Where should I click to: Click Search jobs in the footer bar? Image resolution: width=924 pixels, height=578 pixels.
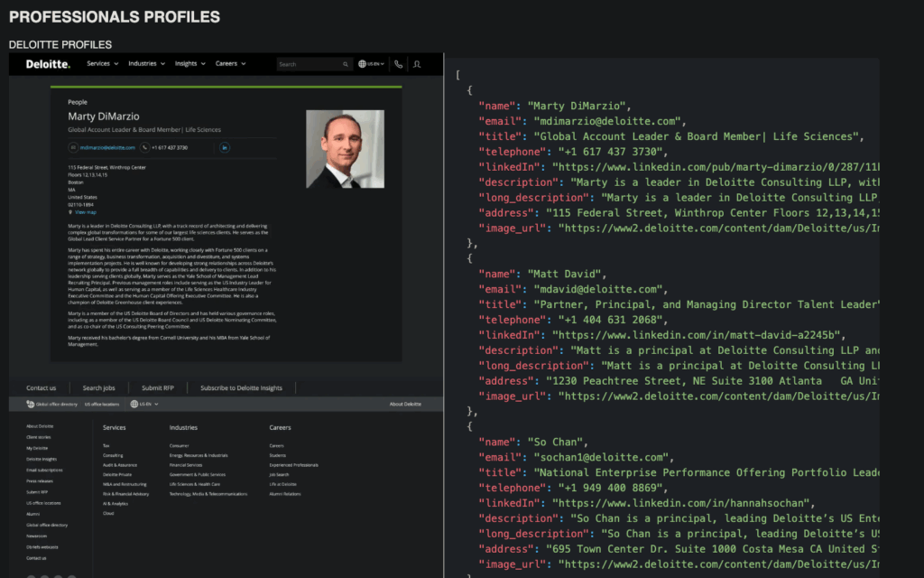[x=99, y=388]
